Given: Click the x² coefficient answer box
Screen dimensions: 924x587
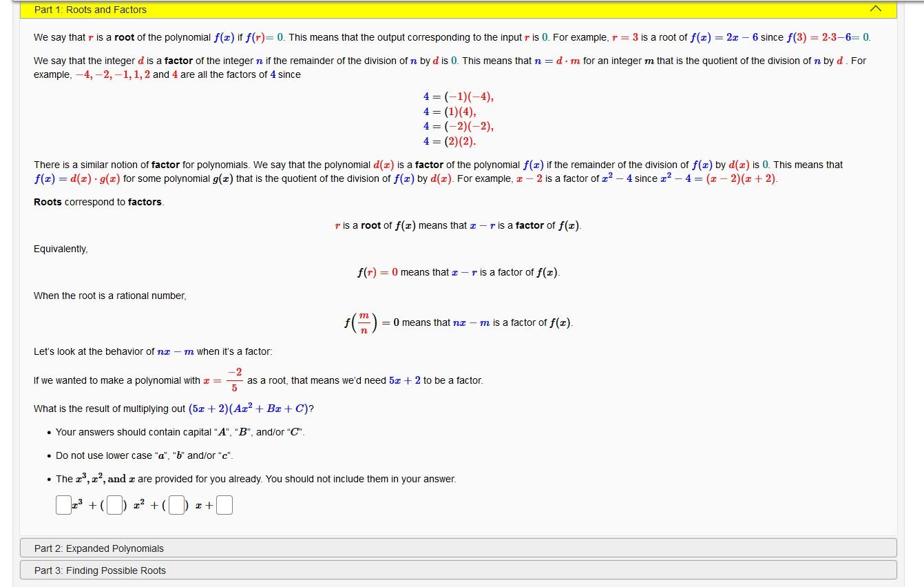Looking at the screenshot, I should (114, 504).
